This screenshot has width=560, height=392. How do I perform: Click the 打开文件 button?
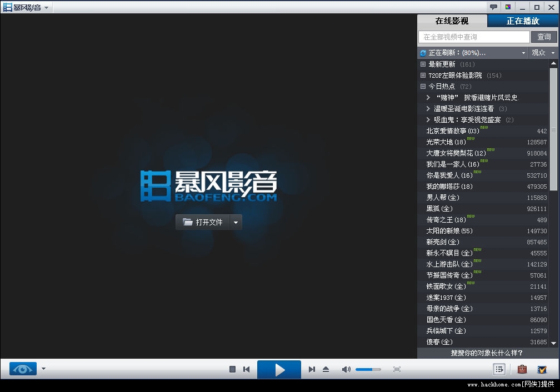[x=202, y=222]
